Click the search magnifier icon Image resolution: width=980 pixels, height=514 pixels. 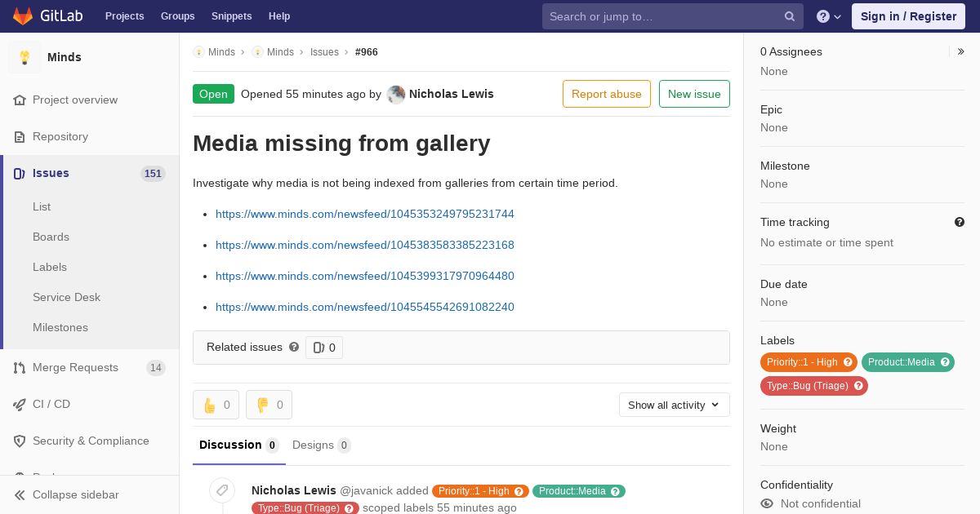click(790, 16)
